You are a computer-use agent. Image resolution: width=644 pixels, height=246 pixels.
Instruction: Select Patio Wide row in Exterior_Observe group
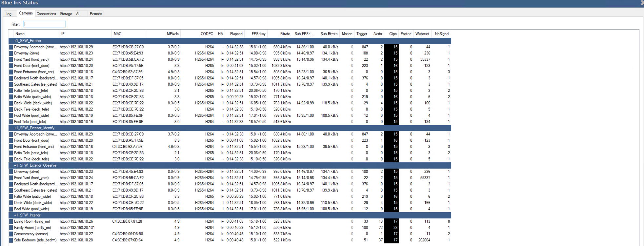(x=230, y=196)
